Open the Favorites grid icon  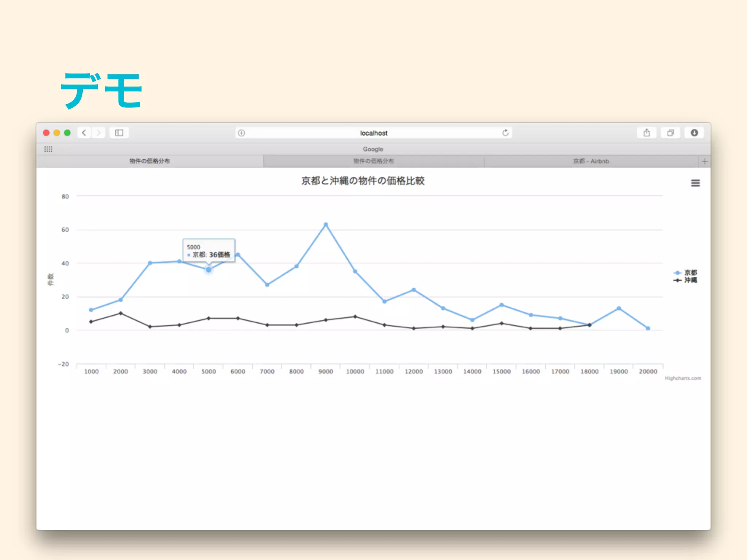click(48, 149)
